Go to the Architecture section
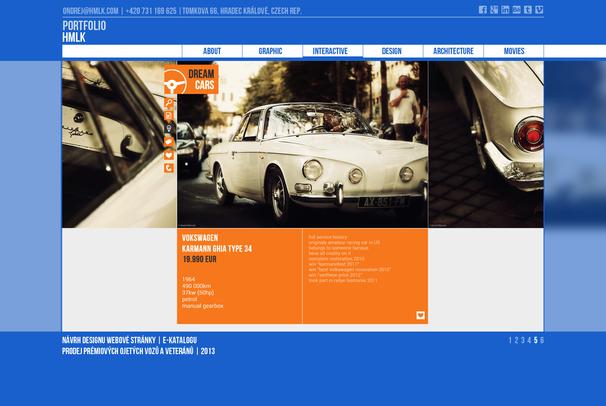Image resolution: width=606 pixels, height=406 pixels. [453, 51]
